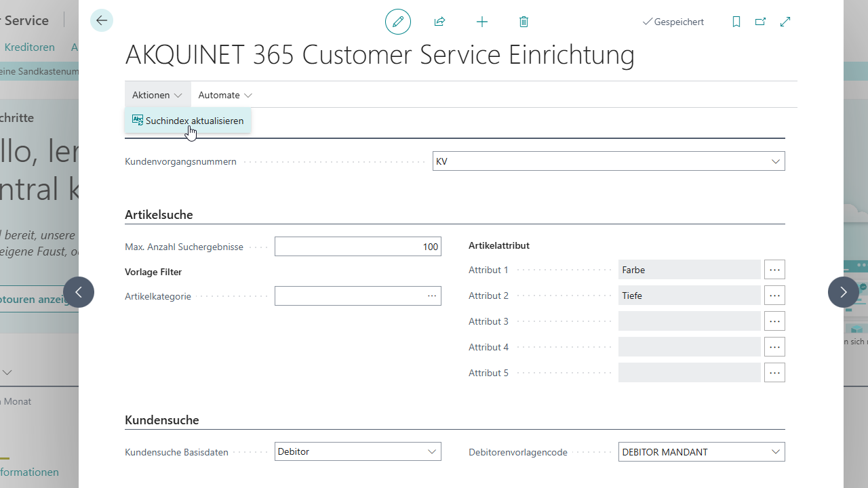
Task: Go to next record arrow
Action: pyautogui.click(x=844, y=292)
